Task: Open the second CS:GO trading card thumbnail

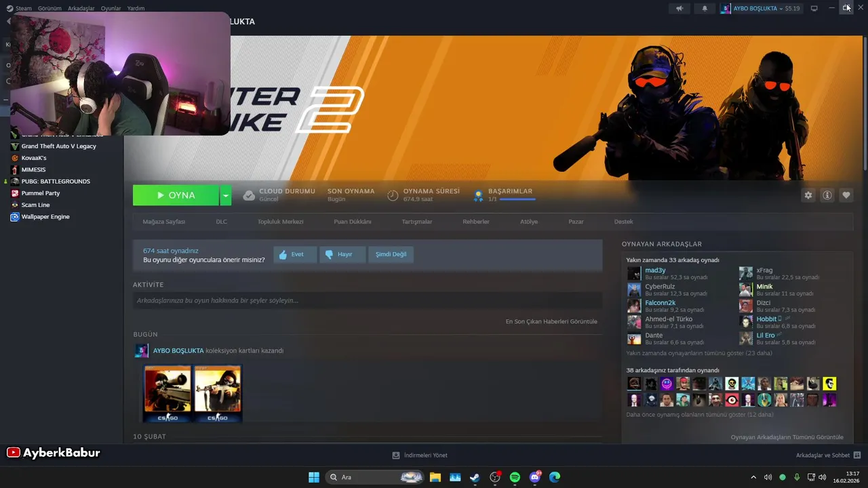Action: point(218,394)
